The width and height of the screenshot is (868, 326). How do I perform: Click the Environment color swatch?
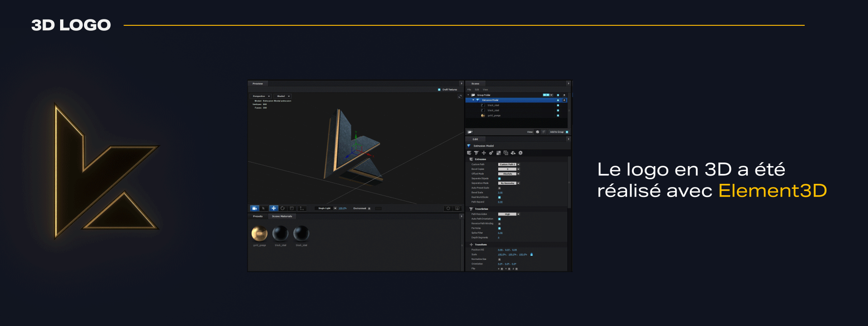(378, 208)
